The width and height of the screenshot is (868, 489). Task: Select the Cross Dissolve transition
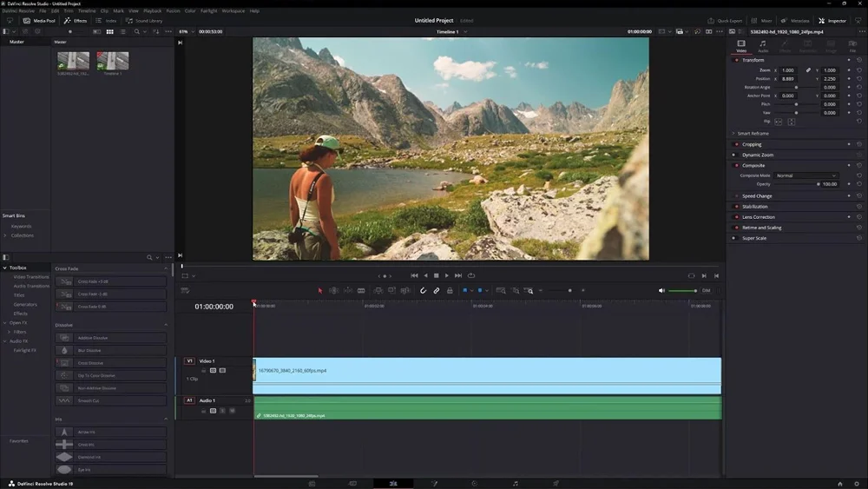(x=111, y=363)
